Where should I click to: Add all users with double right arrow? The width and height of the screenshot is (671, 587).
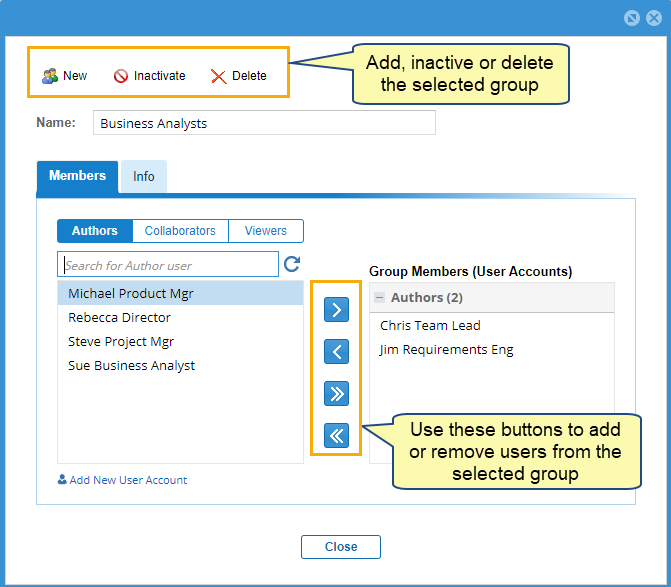coord(336,394)
